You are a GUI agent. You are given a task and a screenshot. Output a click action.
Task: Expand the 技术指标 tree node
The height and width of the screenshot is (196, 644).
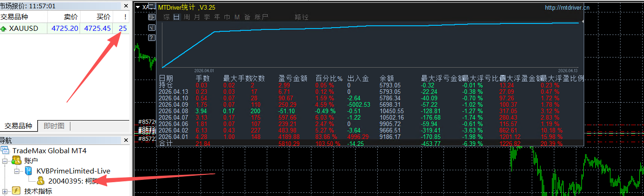[x=5, y=191]
